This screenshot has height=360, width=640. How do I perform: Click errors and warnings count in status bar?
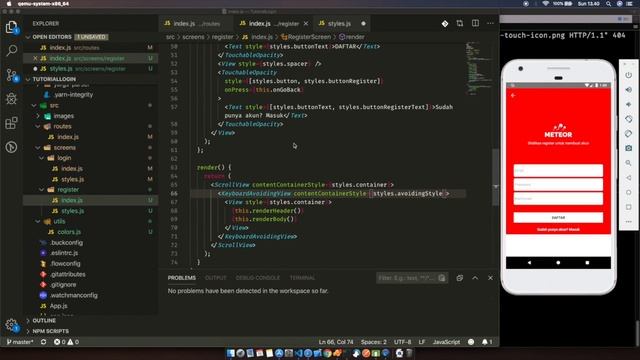pos(67,342)
